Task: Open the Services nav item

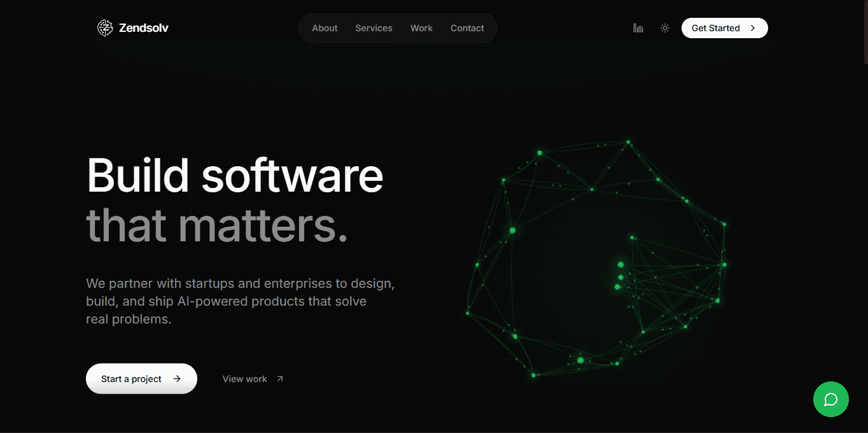Action: tap(374, 28)
